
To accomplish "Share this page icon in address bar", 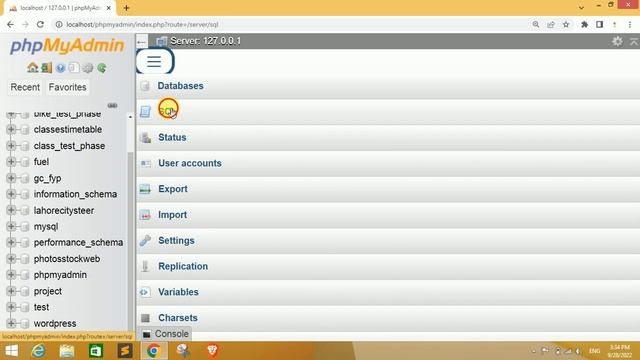I will (551, 24).
